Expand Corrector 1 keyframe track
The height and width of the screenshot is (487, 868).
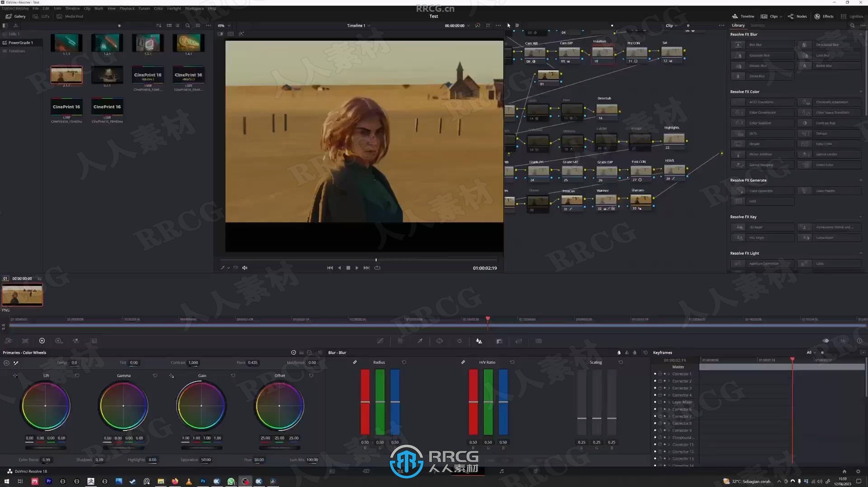click(669, 374)
